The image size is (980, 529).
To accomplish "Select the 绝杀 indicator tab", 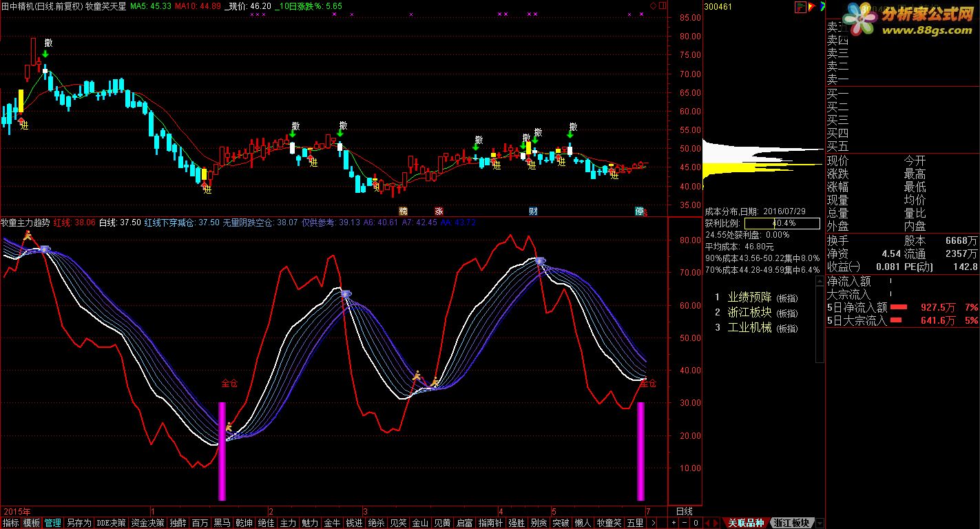I will point(376,523).
